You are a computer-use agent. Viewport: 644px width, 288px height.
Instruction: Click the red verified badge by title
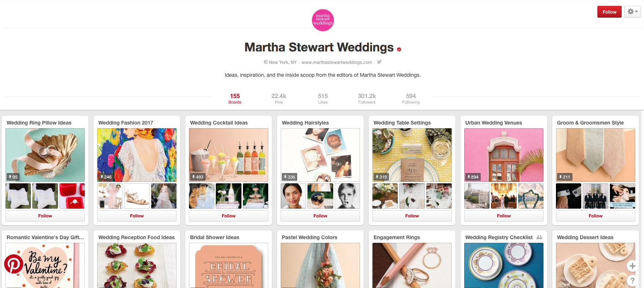(399, 49)
